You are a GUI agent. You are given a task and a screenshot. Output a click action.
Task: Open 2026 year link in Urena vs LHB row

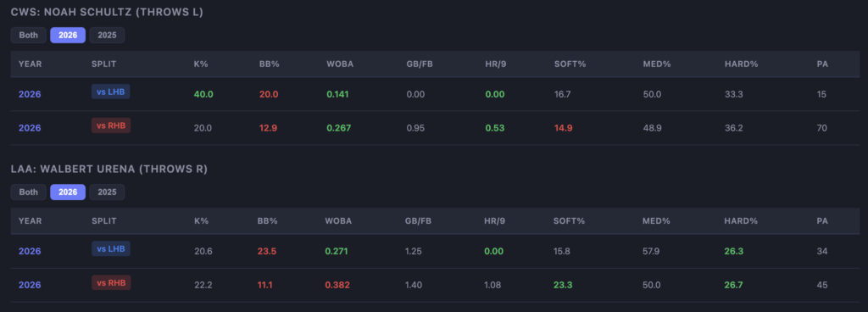[30, 251]
